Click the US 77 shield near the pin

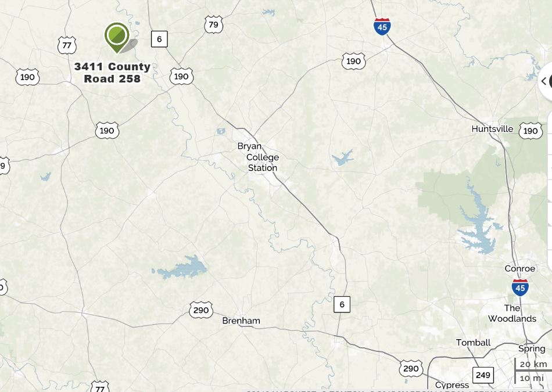point(67,45)
